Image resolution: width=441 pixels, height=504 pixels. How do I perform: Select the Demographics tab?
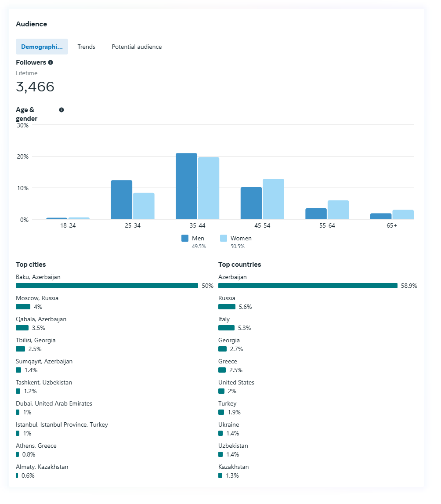(42, 47)
